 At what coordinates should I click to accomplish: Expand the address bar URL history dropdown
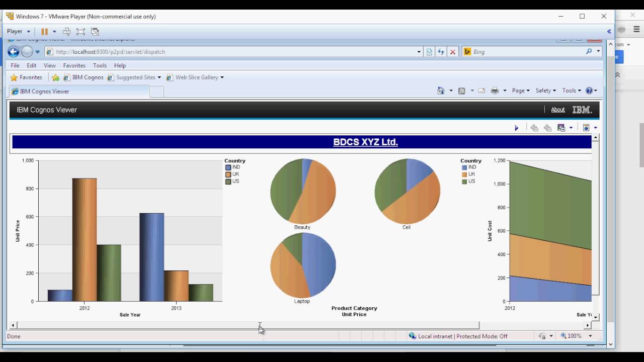pyautogui.click(x=419, y=52)
